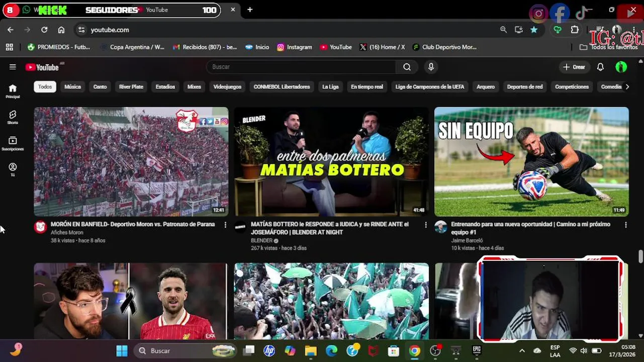Open options for MATÍAS BOTTERO video
Viewport: 644px width, 362px height.
click(426, 225)
